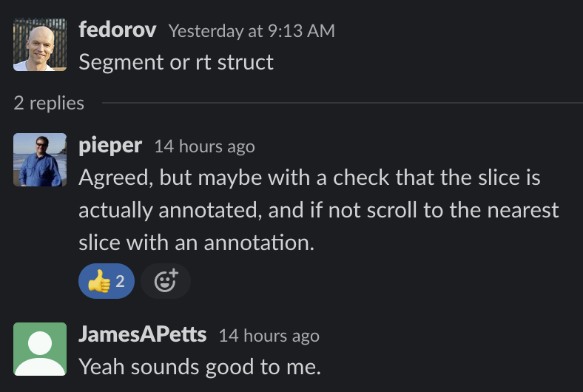This screenshot has width=583, height=392.
Task: Click JamesAPetts' green default avatar icon
Action: click(40, 349)
